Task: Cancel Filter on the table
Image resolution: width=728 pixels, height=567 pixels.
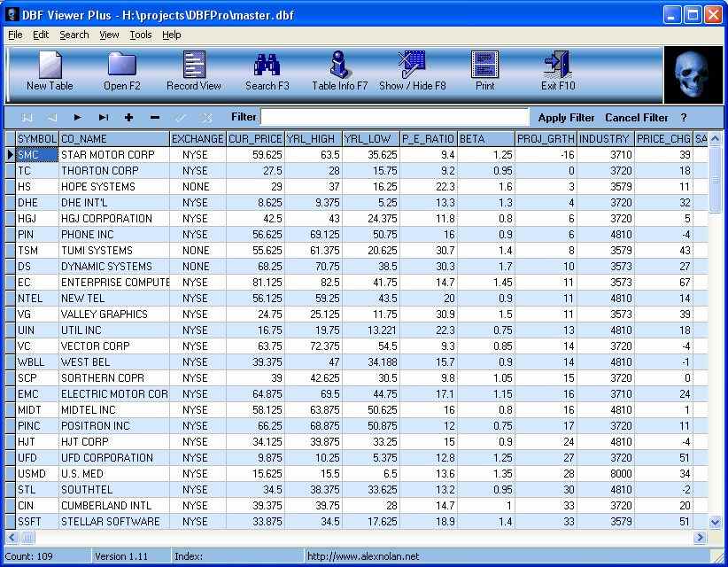Action: [636, 118]
